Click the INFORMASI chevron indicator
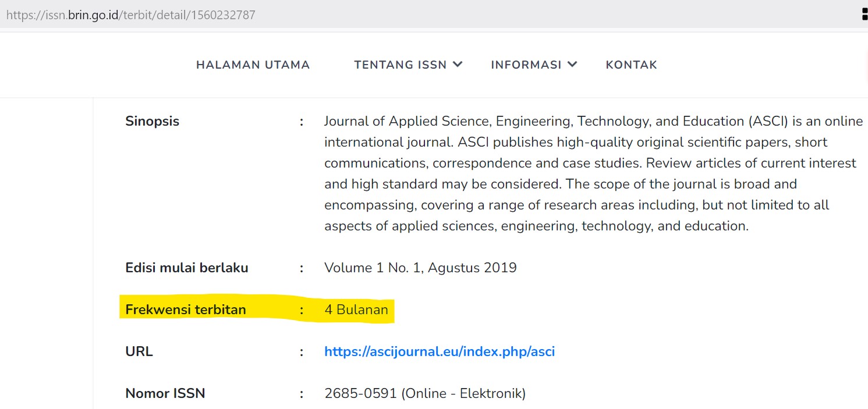 click(x=573, y=65)
